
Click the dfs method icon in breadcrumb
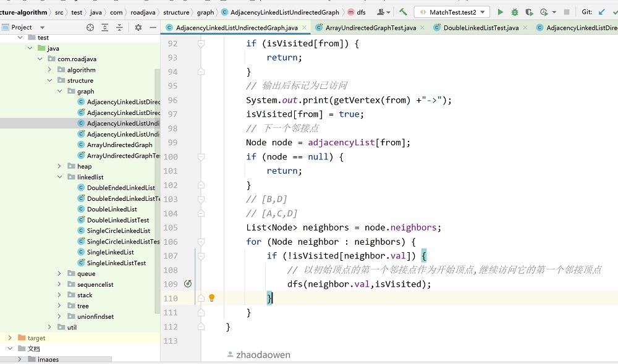click(351, 12)
